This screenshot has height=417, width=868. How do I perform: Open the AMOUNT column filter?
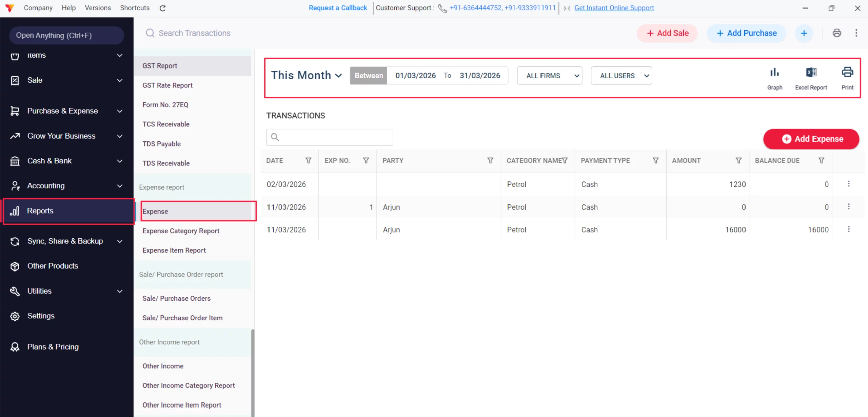738,160
